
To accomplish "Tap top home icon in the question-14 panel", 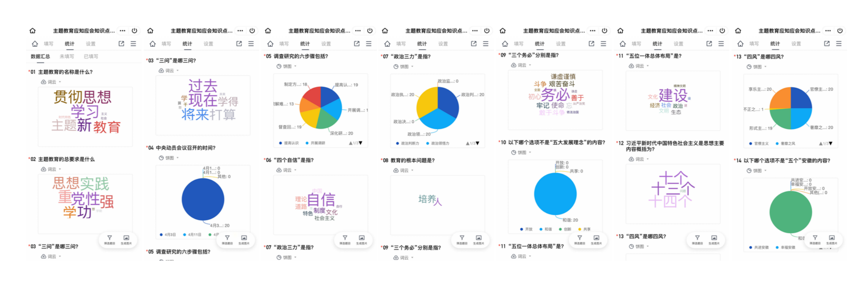I will 738,31.
